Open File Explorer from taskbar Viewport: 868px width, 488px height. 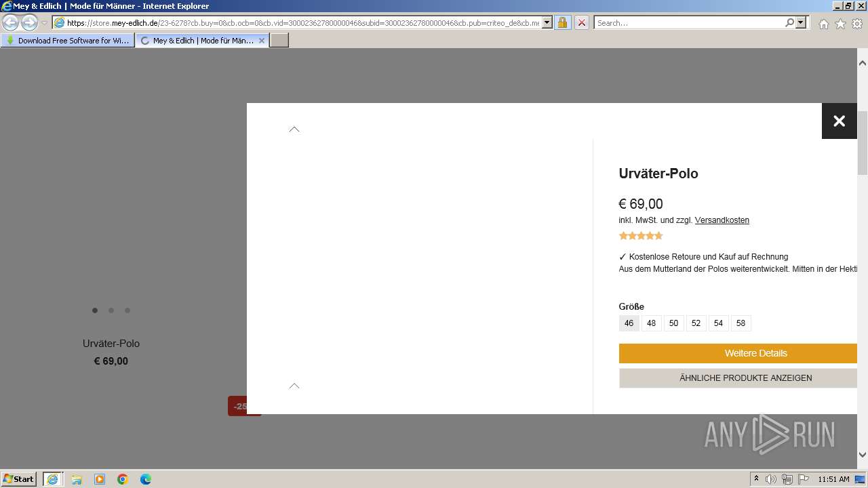click(x=77, y=479)
